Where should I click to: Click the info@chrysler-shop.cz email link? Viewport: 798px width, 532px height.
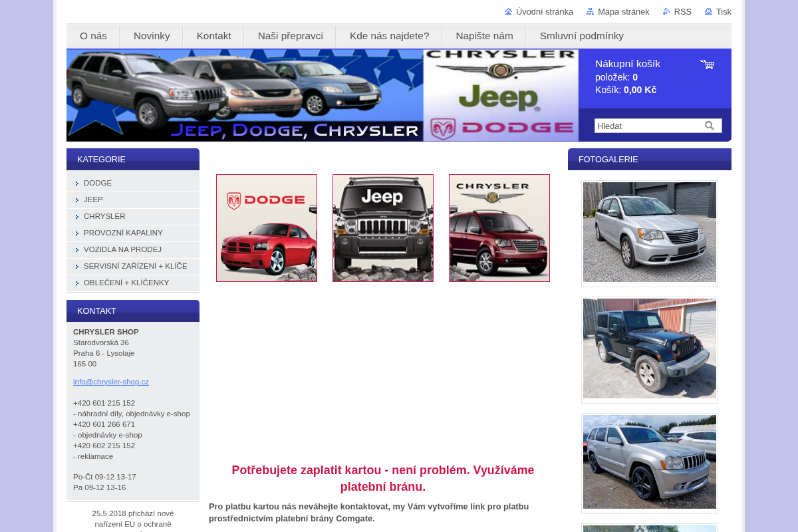point(111,382)
